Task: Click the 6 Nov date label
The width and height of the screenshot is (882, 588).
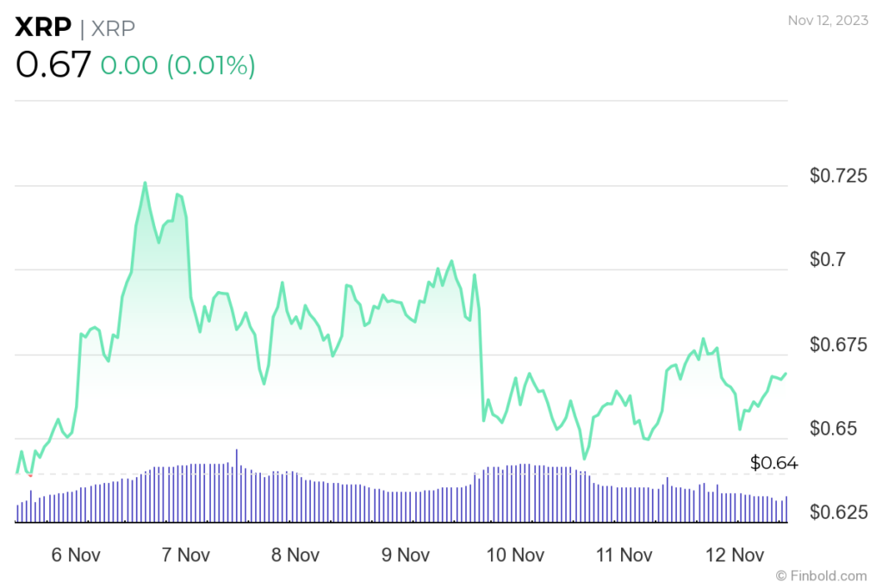Action: [x=76, y=555]
